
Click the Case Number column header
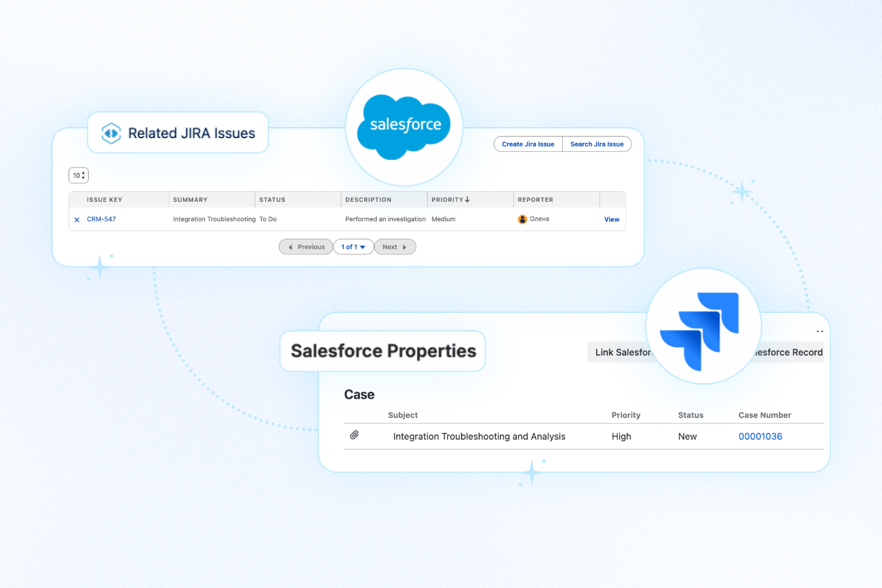[764, 415]
